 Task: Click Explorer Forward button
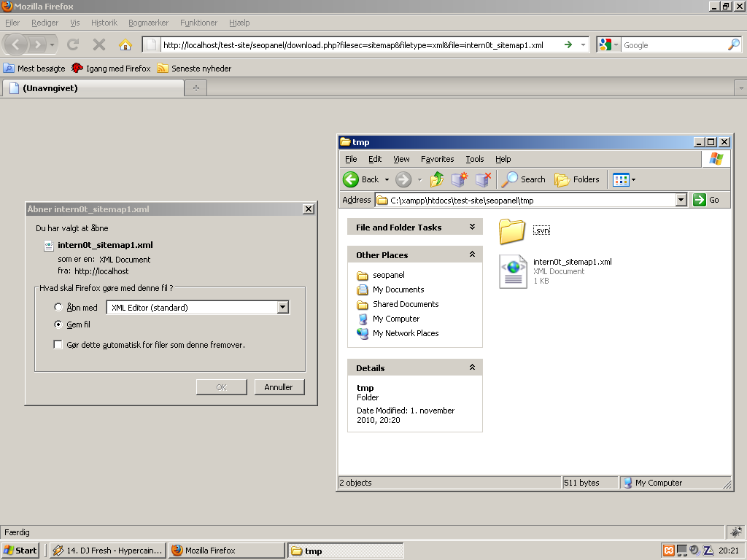(403, 179)
